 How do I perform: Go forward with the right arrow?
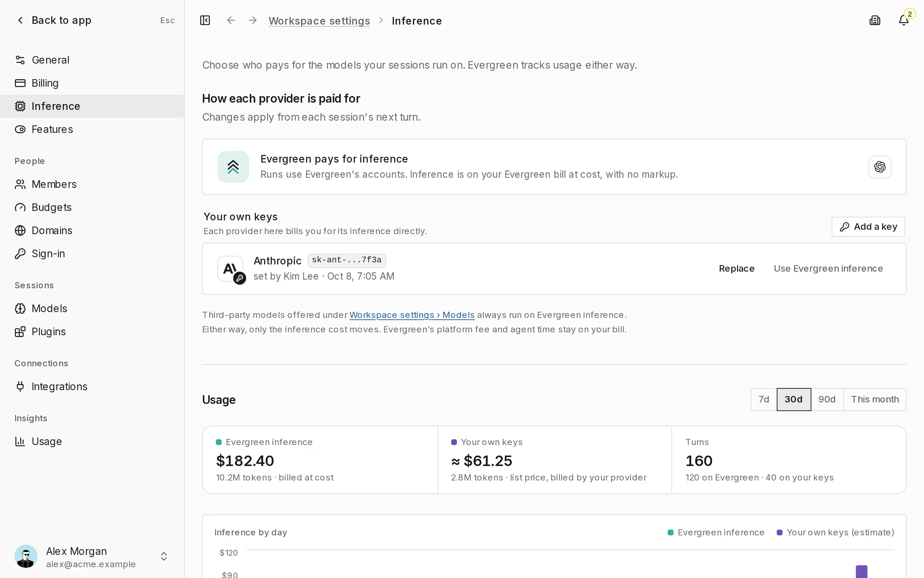point(253,20)
